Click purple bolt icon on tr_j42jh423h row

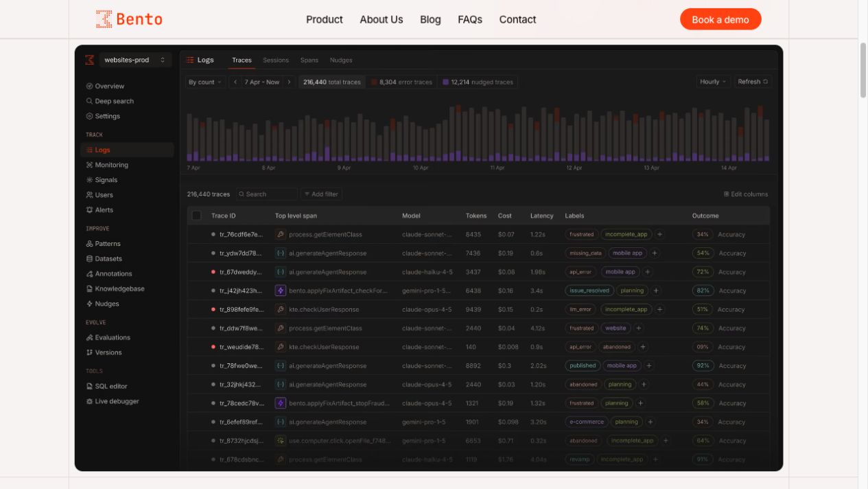click(280, 291)
